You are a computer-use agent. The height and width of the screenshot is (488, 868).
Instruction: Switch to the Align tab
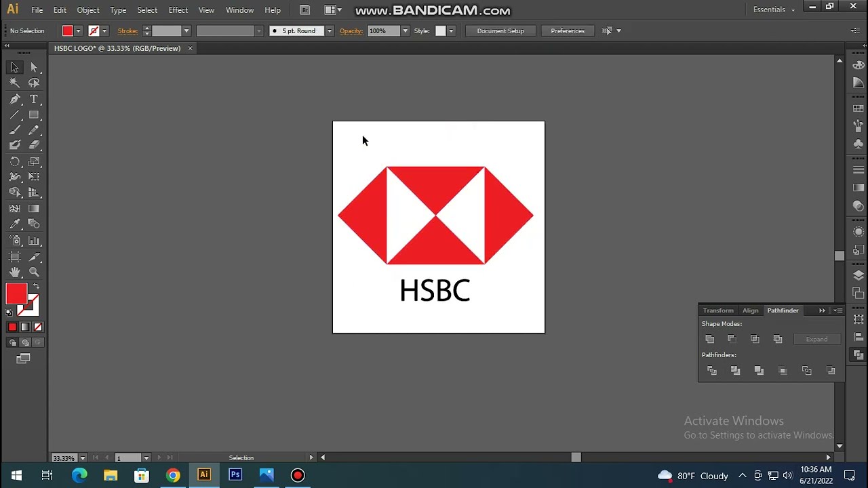750,310
